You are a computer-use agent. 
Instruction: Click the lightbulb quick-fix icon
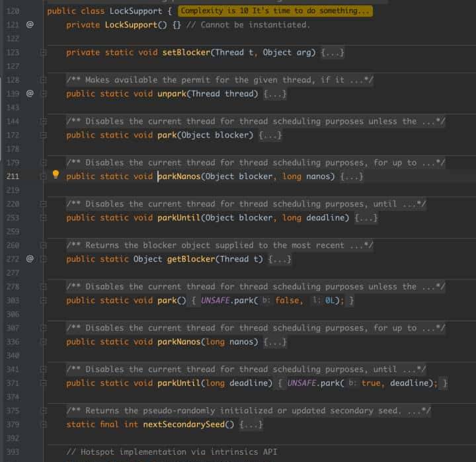point(56,175)
